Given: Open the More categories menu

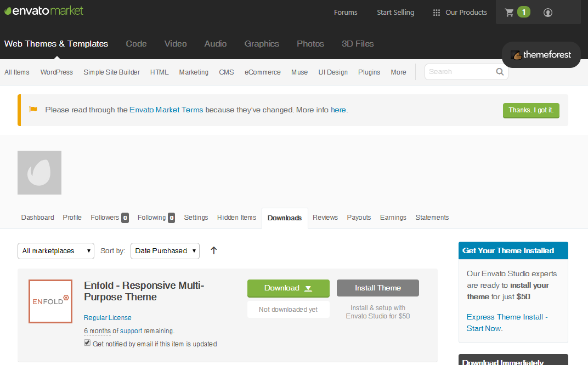Looking at the screenshot, I should click(x=398, y=72).
